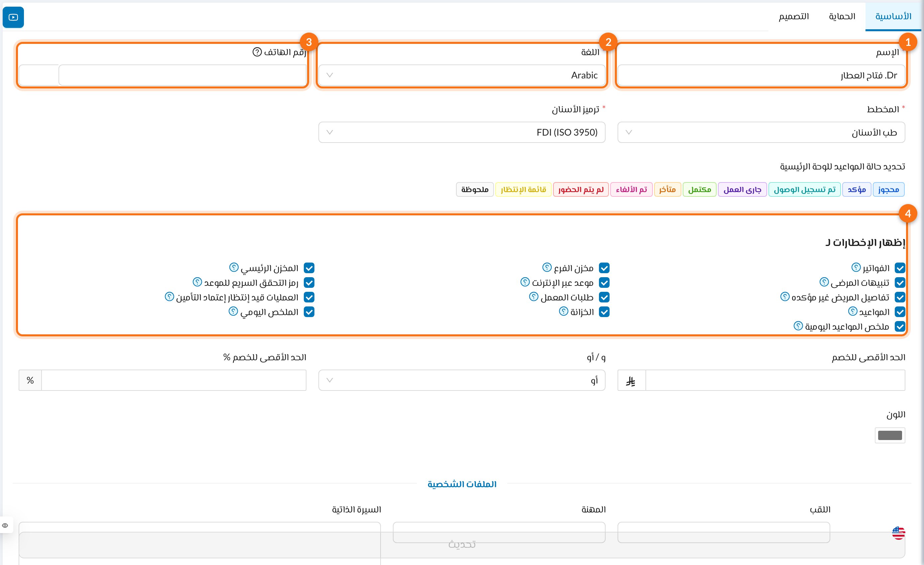Screen dimensions: 924x565
Task: Open the video tutorial icon button
Action: [x=13, y=17]
